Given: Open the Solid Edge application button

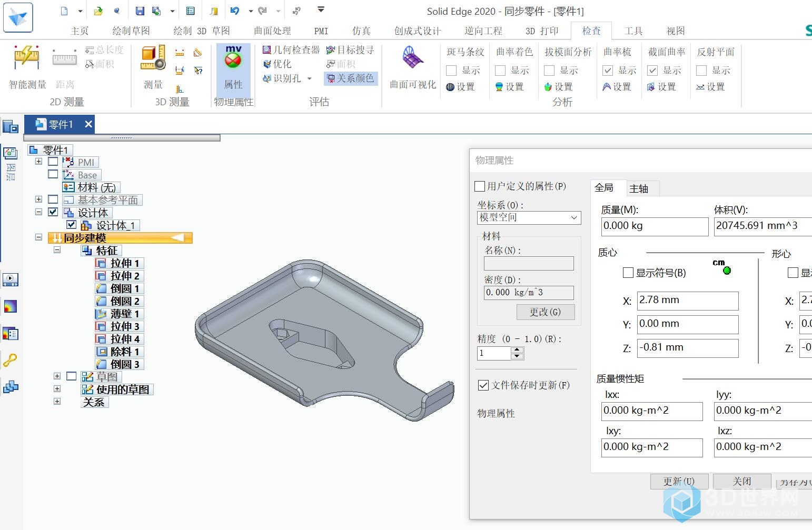Looking at the screenshot, I should [18, 17].
